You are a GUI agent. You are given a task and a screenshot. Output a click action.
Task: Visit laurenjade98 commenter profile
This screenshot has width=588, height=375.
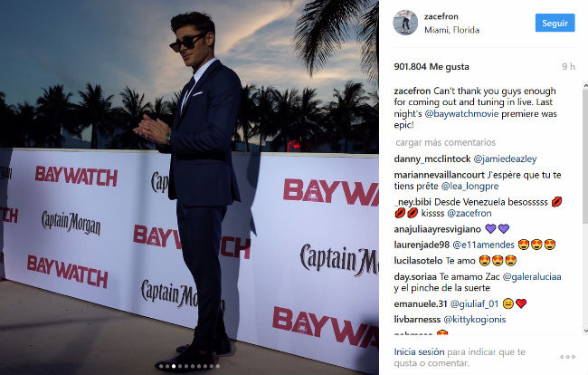coord(422,245)
